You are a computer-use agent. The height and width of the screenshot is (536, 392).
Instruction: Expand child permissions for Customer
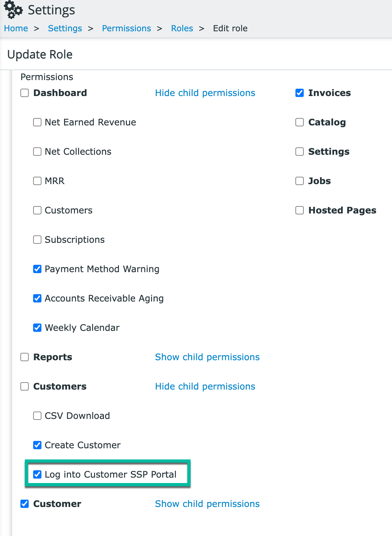point(207,504)
